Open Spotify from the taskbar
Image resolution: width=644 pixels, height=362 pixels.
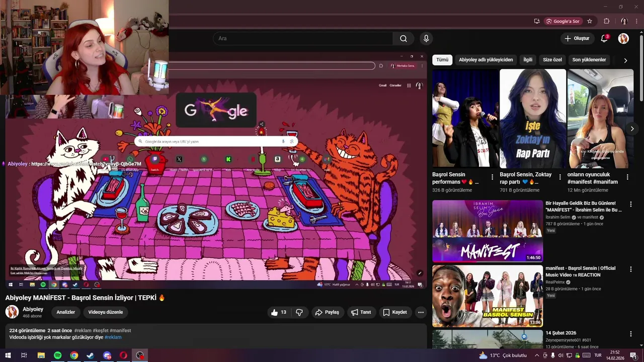coord(57,355)
